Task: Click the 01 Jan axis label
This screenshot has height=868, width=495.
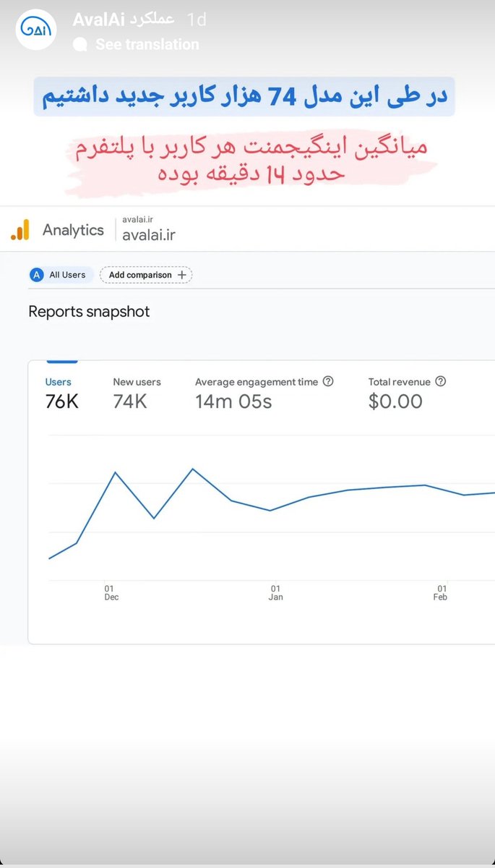Action: [275, 593]
